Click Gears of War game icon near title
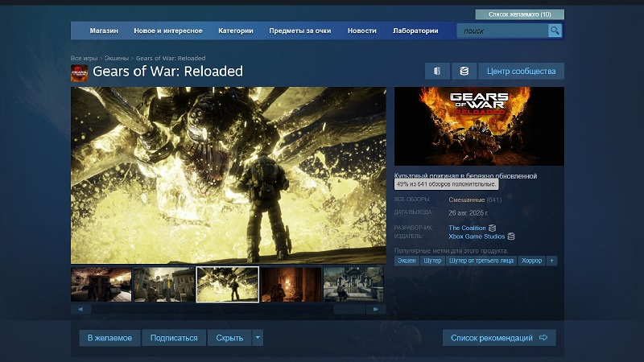Screen dimensions: 644x362 (80, 72)
